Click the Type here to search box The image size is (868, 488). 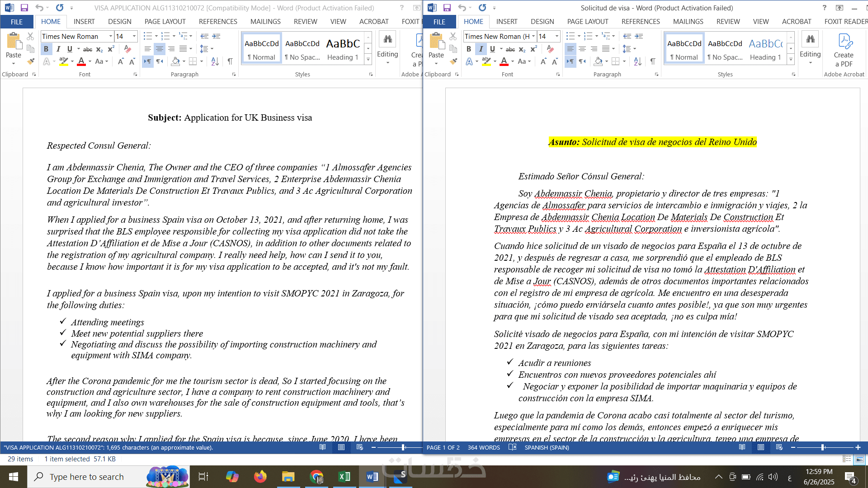pyautogui.click(x=87, y=477)
